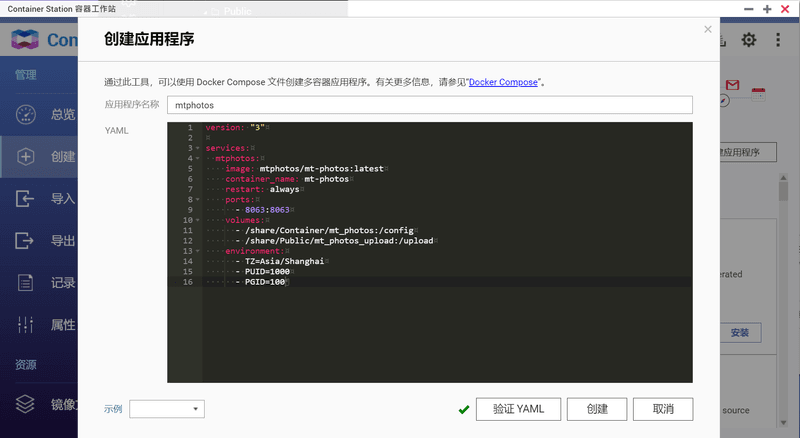Viewport: 800px width, 438px height.
Task: Click the green YAML valid checkmark
Action: (464, 409)
